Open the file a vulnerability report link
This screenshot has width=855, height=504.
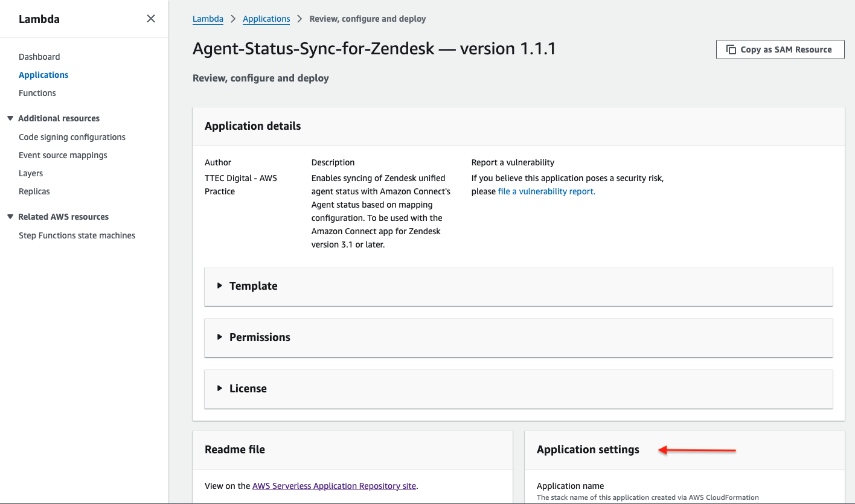tap(546, 191)
